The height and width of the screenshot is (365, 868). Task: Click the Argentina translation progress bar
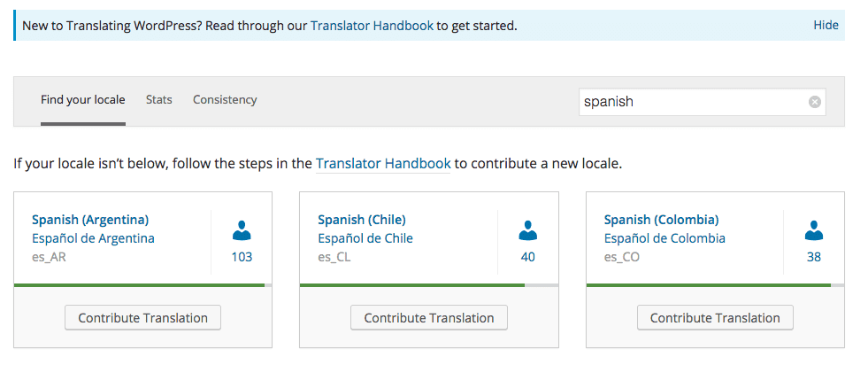pyautogui.click(x=142, y=285)
